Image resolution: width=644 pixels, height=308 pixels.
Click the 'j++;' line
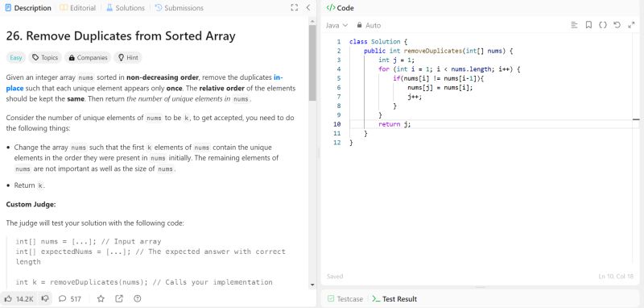tap(415, 97)
